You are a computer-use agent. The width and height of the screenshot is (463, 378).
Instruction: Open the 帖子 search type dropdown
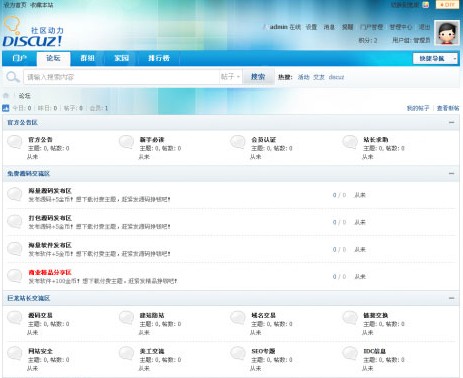(x=230, y=77)
